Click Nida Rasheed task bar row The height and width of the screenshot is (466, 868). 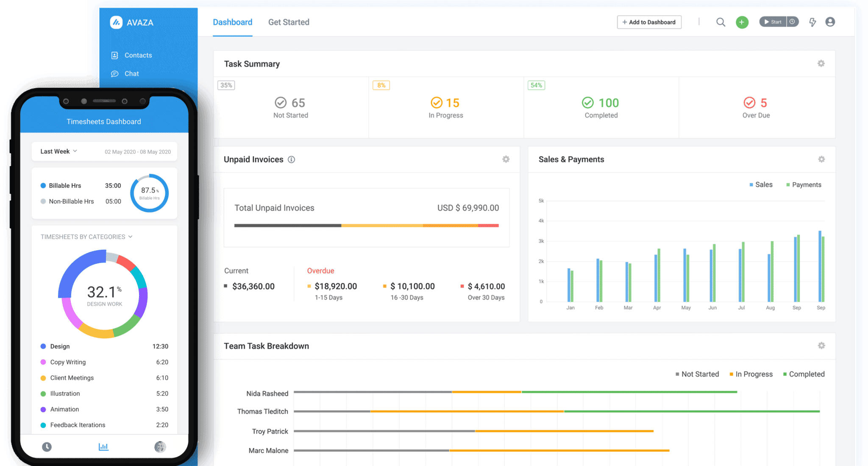pyautogui.click(x=515, y=392)
